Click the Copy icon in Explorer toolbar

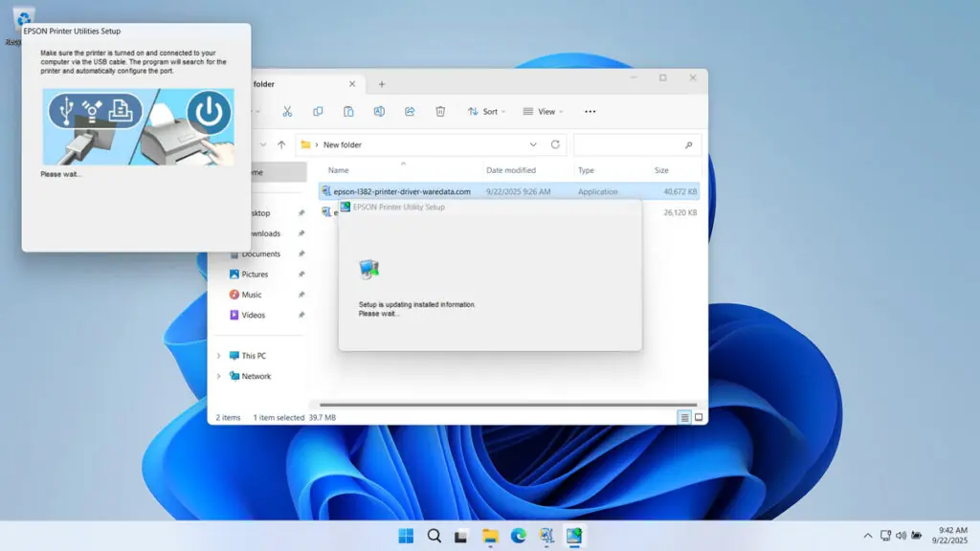[x=318, y=111]
